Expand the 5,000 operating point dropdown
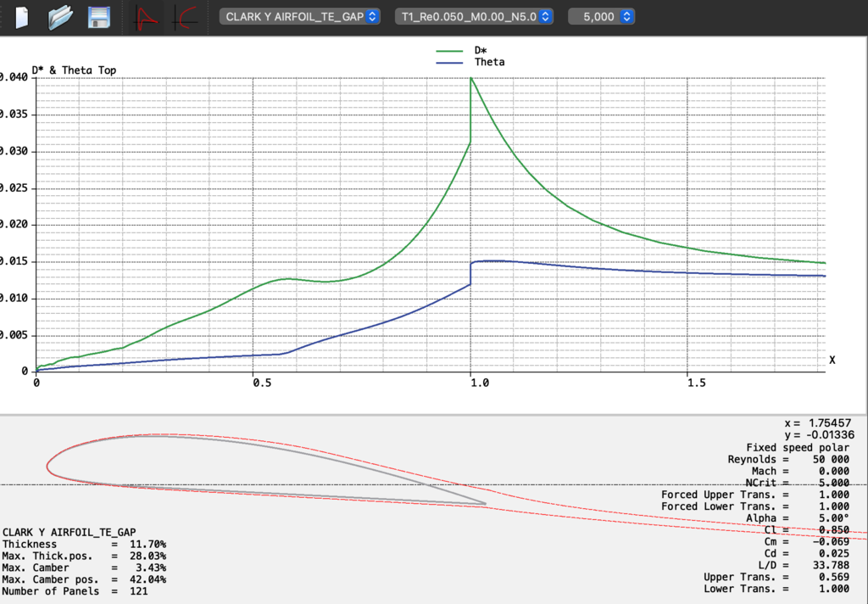The height and width of the screenshot is (604, 868). click(601, 16)
